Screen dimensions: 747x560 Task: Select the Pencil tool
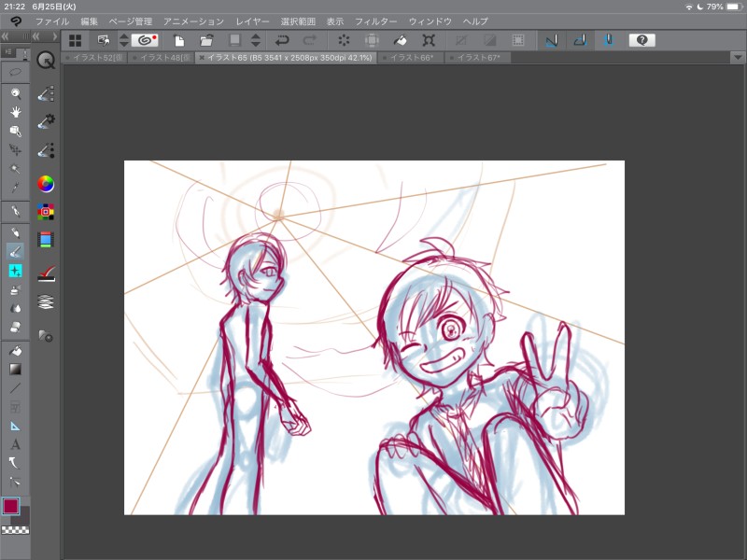pos(15,232)
